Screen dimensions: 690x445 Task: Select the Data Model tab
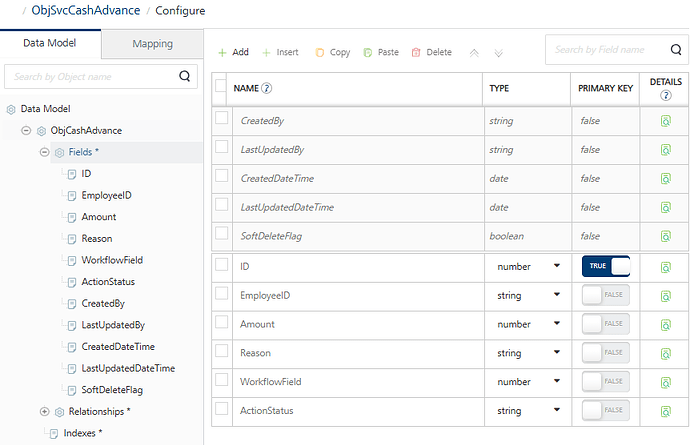click(49, 44)
